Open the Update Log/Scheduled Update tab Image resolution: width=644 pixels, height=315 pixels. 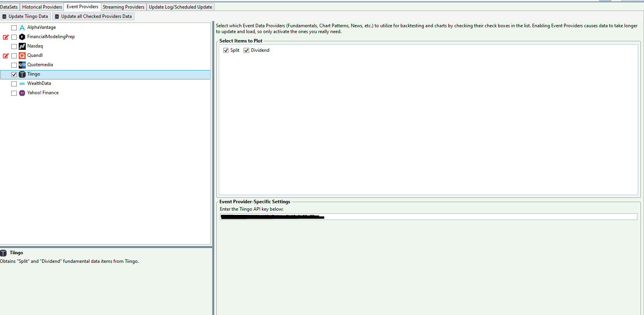180,7
